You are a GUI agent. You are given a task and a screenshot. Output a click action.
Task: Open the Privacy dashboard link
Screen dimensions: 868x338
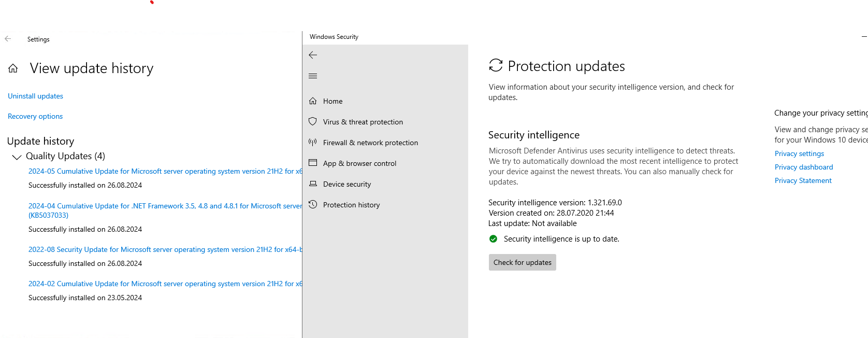click(x=804, y=167)
